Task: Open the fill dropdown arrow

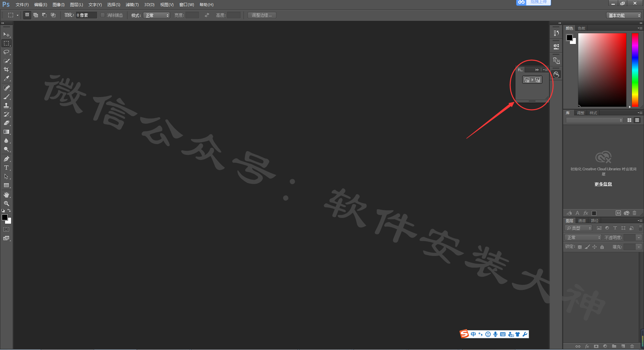Action: [639, 247]
